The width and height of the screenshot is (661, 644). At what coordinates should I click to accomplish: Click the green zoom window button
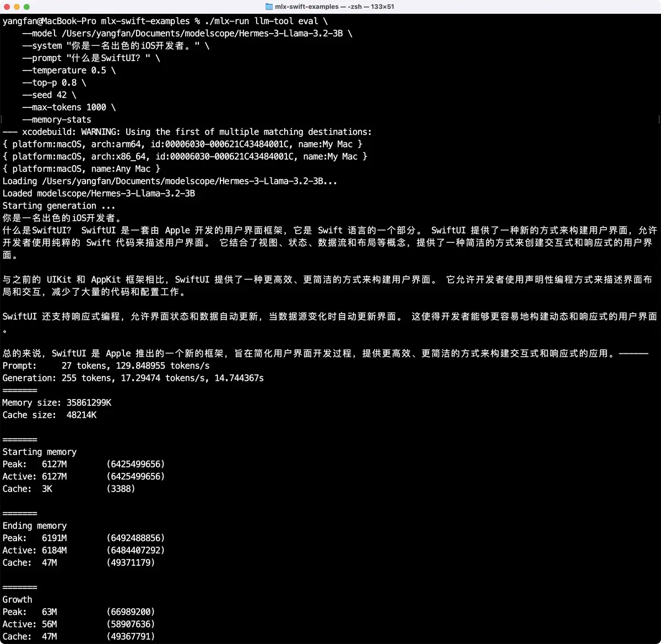point(27,7)
